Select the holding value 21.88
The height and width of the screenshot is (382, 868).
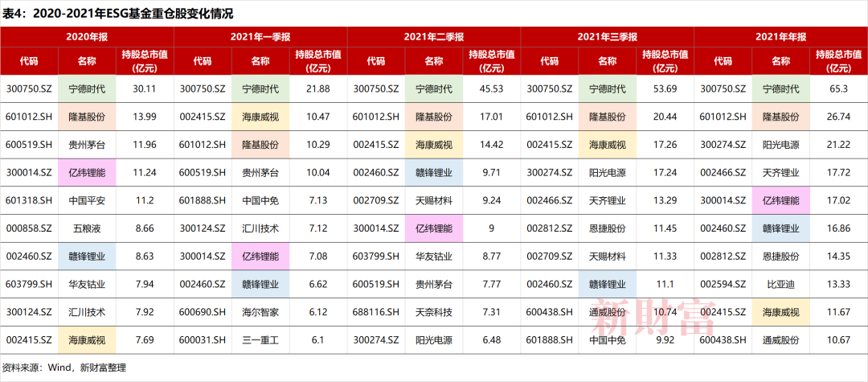click(x=319, y=88)
